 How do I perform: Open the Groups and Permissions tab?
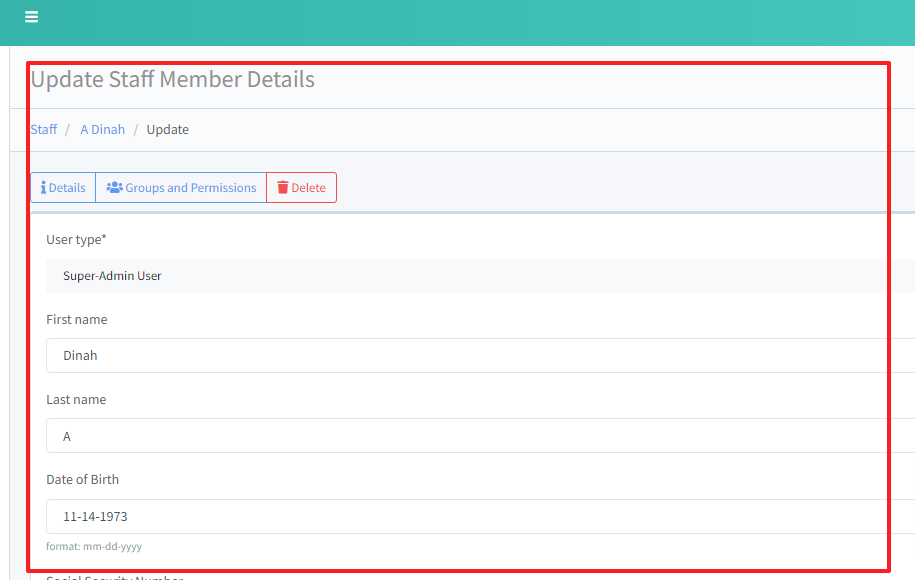click(181, 187)
